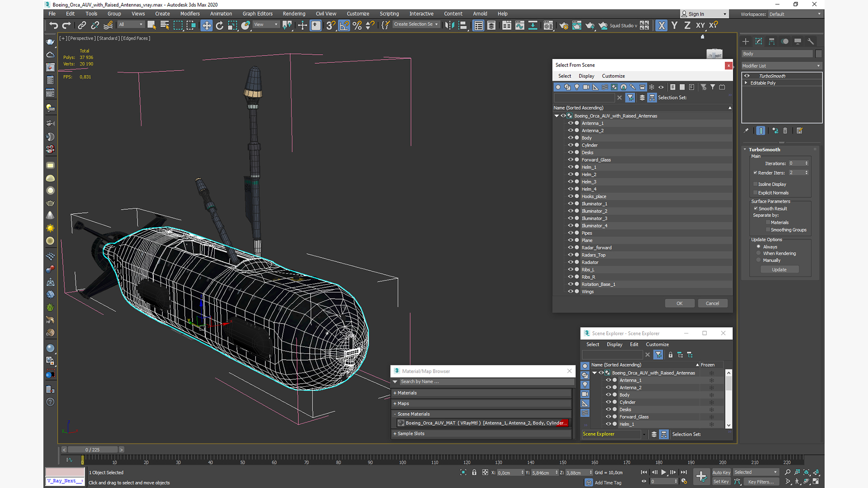The height and width of the screenshot is (488, 868).
Task: Enable Separate by Materials checkbox
Action: 768,222
